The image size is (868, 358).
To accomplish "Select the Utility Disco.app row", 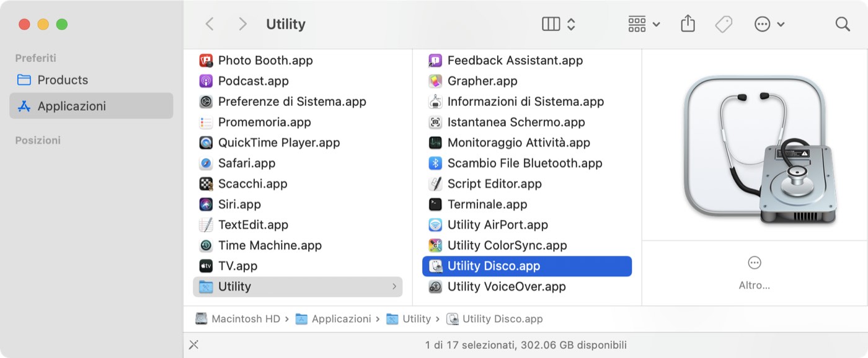I will pyautogui.click(x=527, y=266).
